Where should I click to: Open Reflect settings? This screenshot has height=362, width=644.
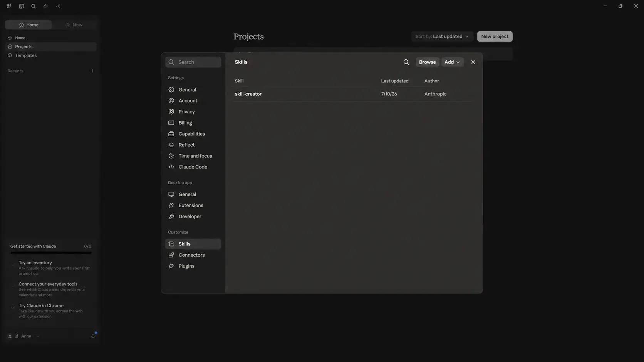(x=193, y=145)
